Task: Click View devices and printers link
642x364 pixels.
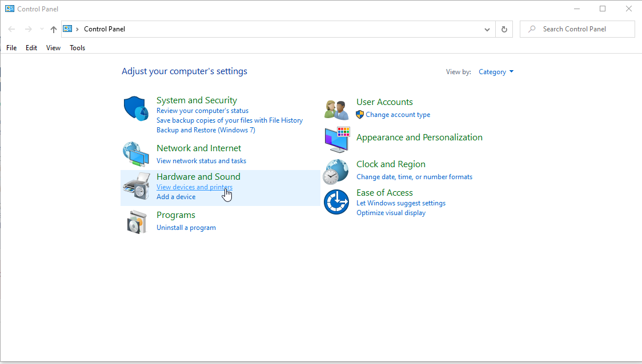Action: coord(194,187)
